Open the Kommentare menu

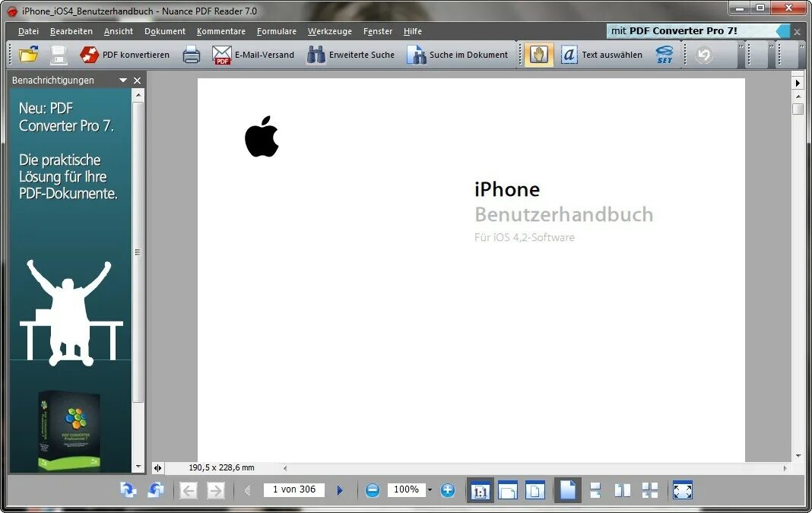(221, 31)
